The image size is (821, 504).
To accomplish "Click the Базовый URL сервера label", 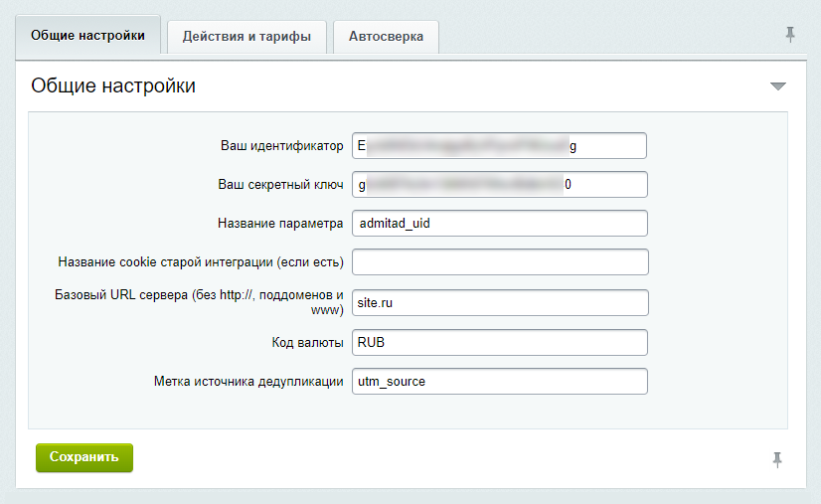I will pyautogui.click(x=199, y=302).
